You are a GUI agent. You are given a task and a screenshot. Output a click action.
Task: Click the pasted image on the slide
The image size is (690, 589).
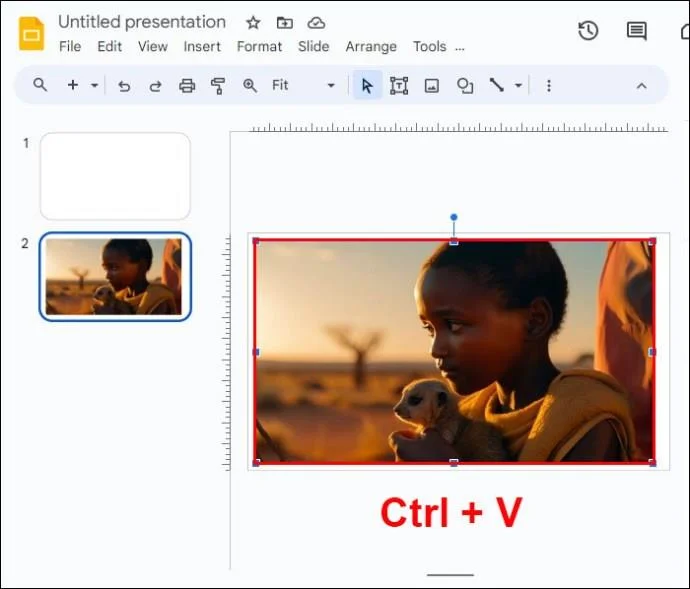(x=454, y=351)
